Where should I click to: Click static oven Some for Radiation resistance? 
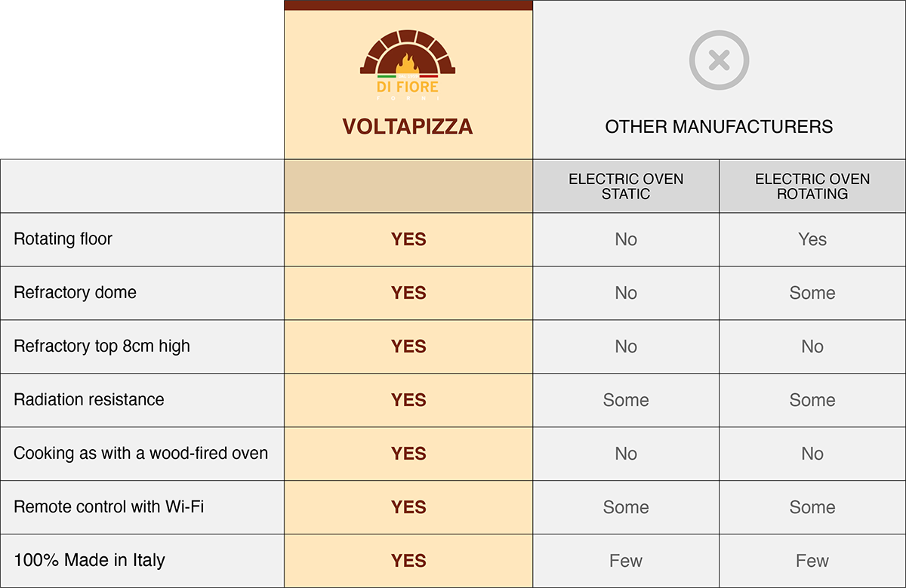pyautogui.click(x=626, y=400)
